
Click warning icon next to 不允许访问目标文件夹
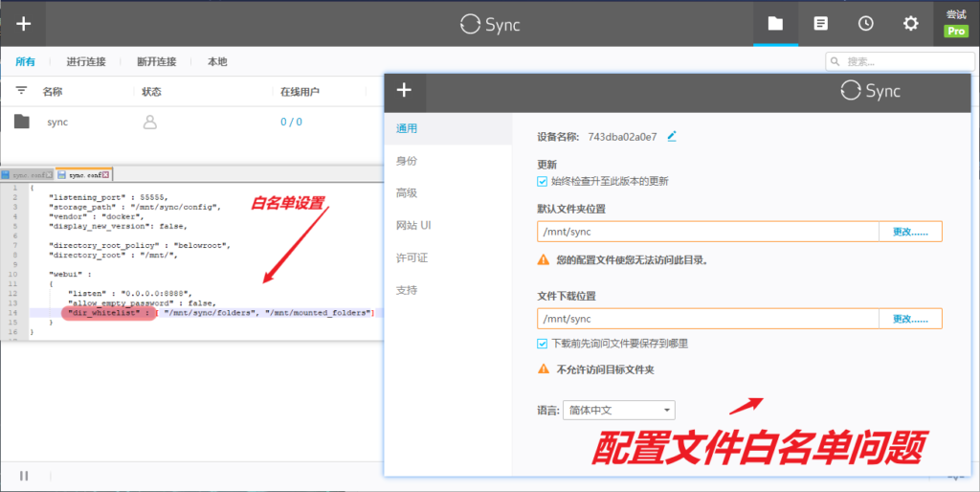(x=544, y=369)
